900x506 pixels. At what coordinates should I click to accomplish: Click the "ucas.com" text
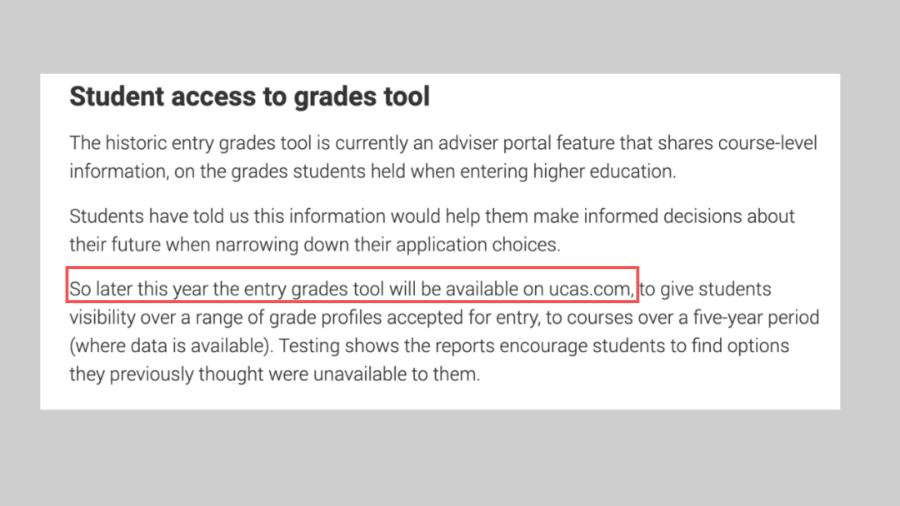point(599,290)
